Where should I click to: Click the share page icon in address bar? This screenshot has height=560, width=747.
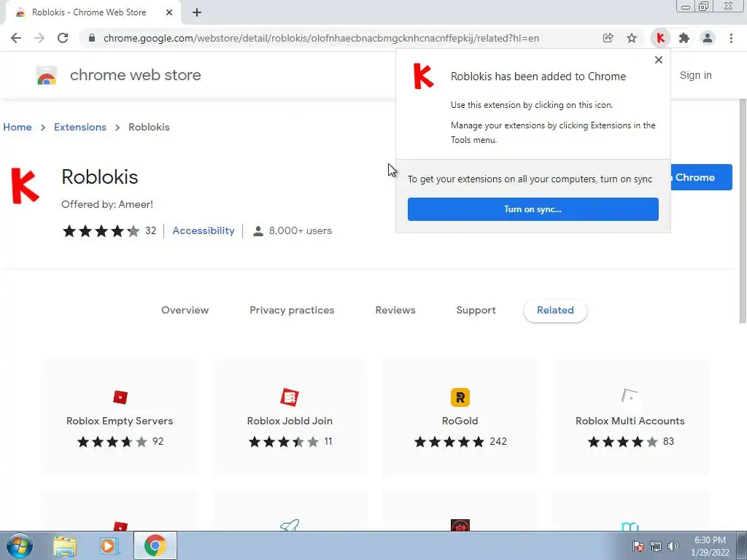pos(608,38)
